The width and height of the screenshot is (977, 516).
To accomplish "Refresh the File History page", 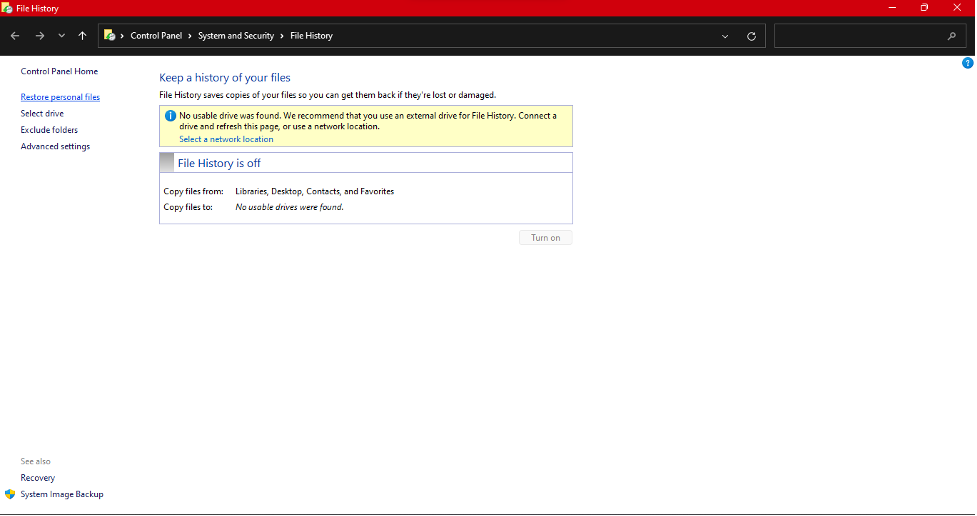I will point(751,36).
